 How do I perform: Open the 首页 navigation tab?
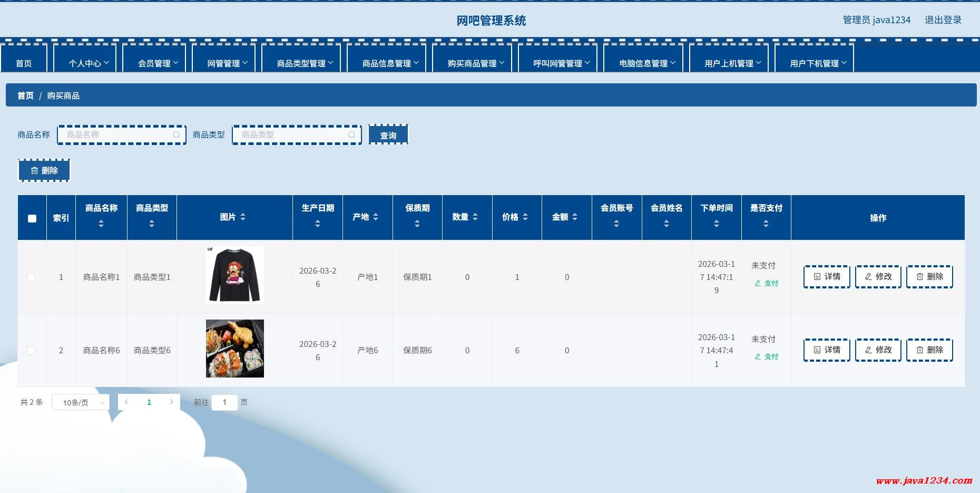pyautogui.click(x=24, y=63)
